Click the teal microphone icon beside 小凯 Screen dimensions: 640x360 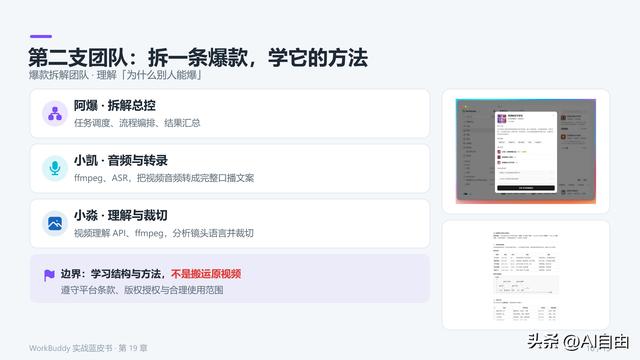click(55, 168)
